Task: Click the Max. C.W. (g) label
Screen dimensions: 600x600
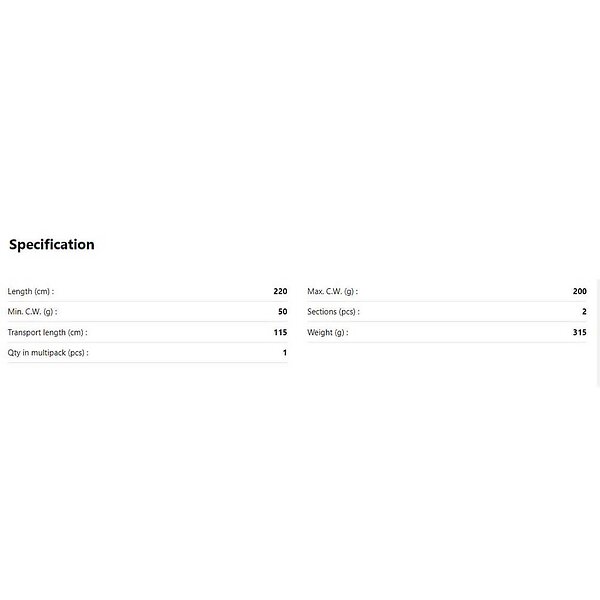Action: [332, 292]
